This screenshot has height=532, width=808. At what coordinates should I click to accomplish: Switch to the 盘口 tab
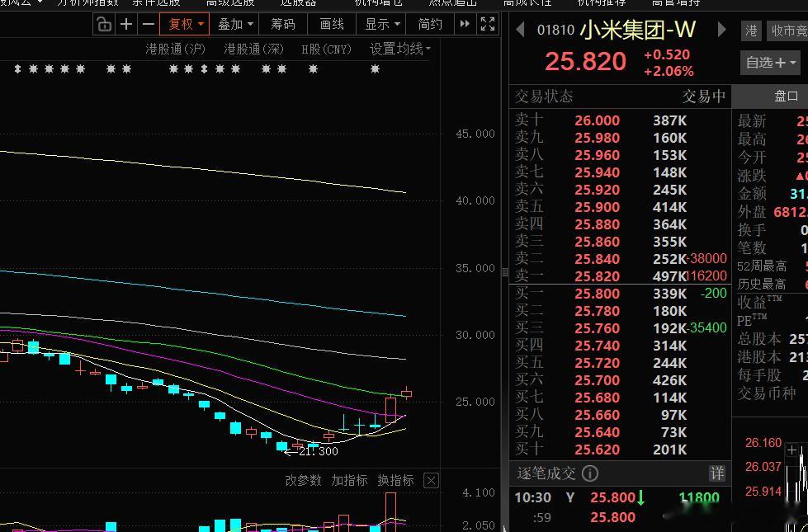(x=786, y=97)
